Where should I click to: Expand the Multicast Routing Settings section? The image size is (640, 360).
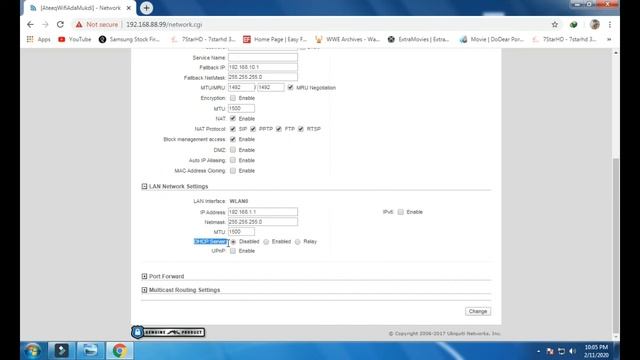[144, 290]
